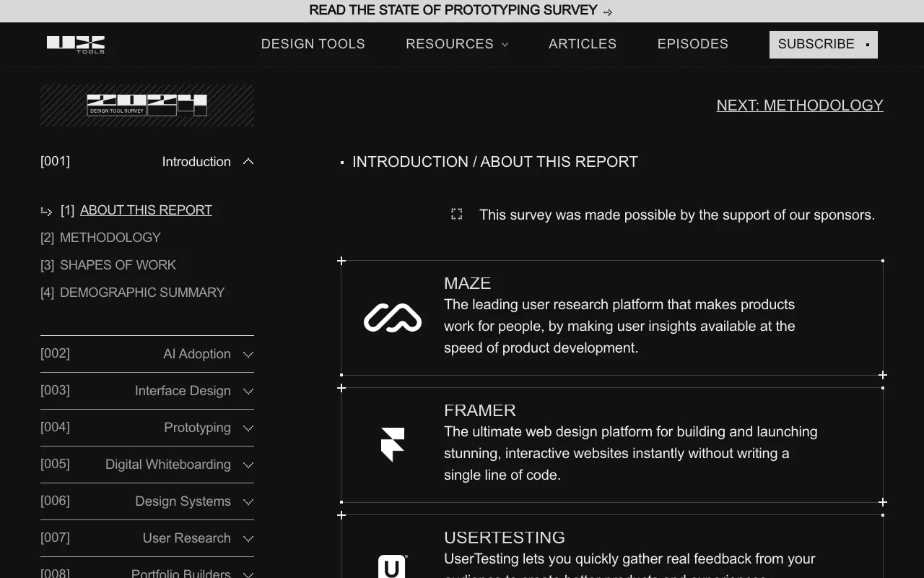Click the sponsor support sentence
This screenshot has width=924, height=578.
(x=677, y=215)
